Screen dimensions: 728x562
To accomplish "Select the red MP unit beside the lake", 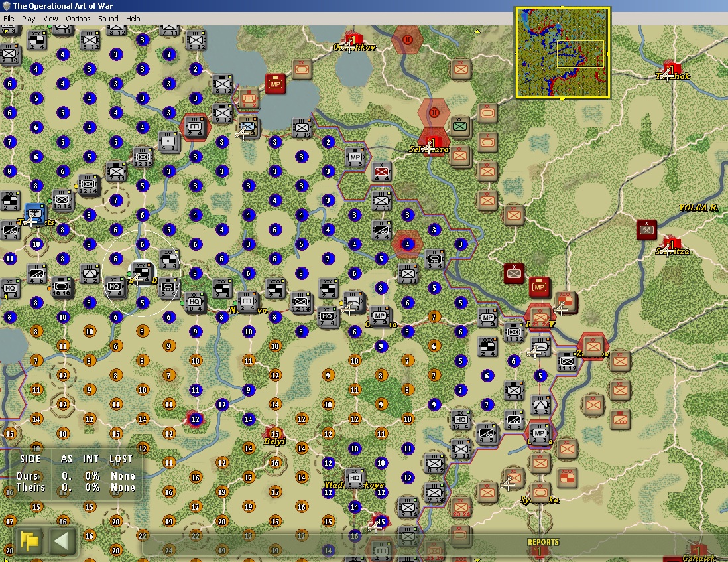I will (275, 83).
